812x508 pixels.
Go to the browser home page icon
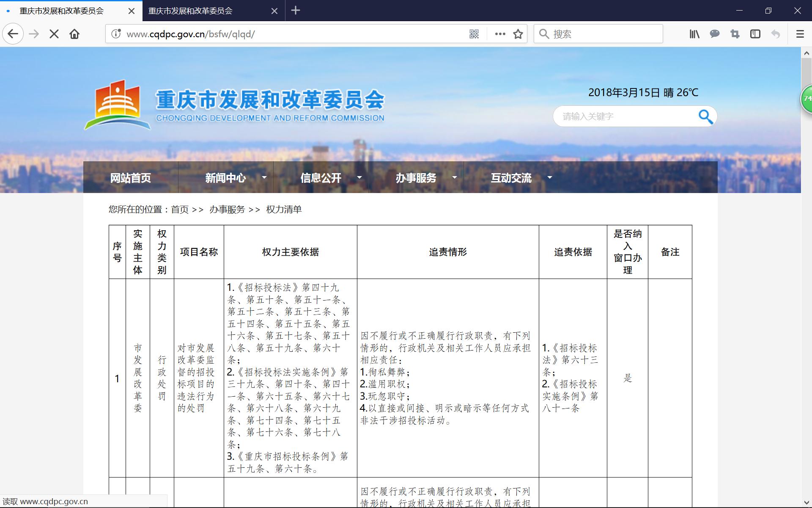74,34
